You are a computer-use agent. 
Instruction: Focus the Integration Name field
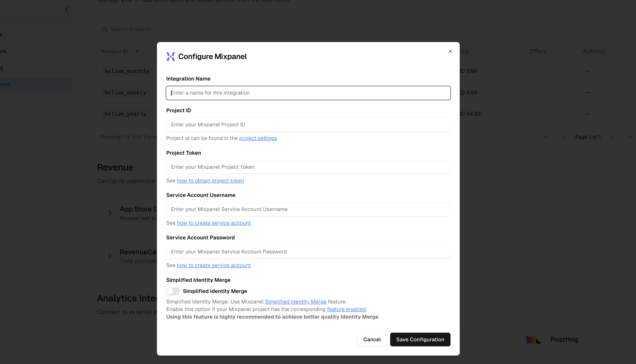coord(308,93)
